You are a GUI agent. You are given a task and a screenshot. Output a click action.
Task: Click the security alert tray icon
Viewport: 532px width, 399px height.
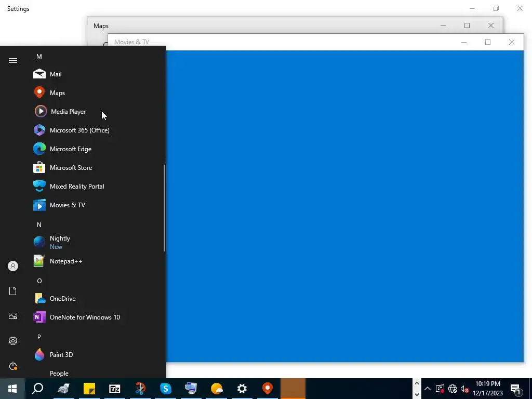click(x=440, y=389)
